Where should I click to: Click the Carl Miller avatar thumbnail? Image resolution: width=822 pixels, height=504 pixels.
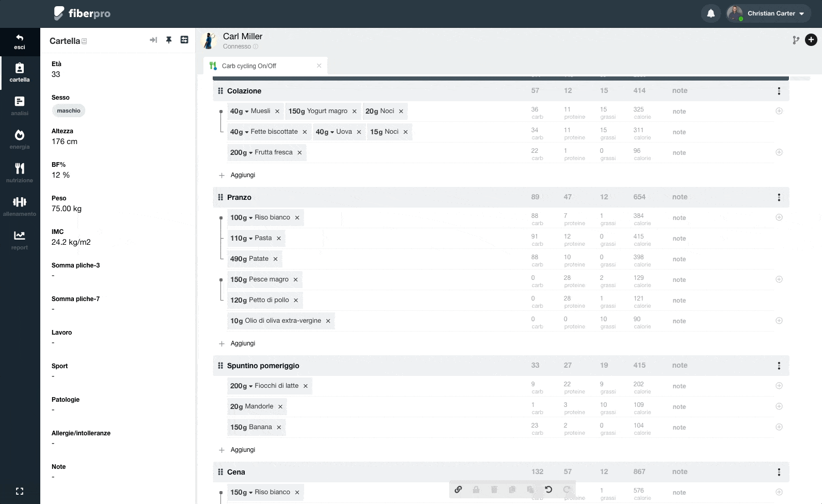(209, 40)
